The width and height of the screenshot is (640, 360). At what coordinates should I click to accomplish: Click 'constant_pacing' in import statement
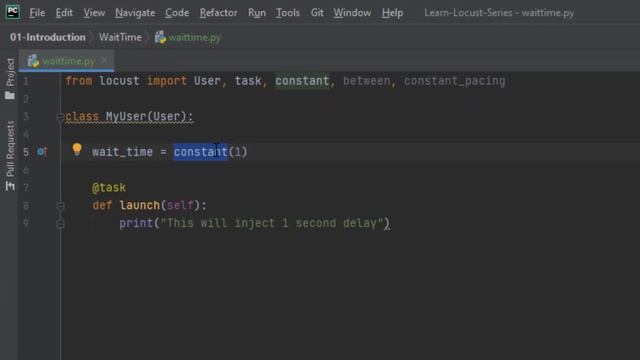454,81
